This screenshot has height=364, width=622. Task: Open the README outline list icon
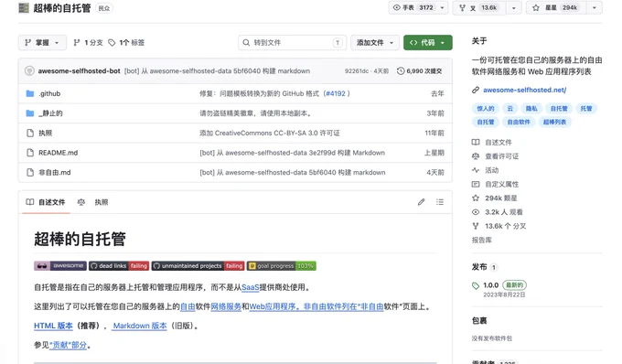pos(440,202)
